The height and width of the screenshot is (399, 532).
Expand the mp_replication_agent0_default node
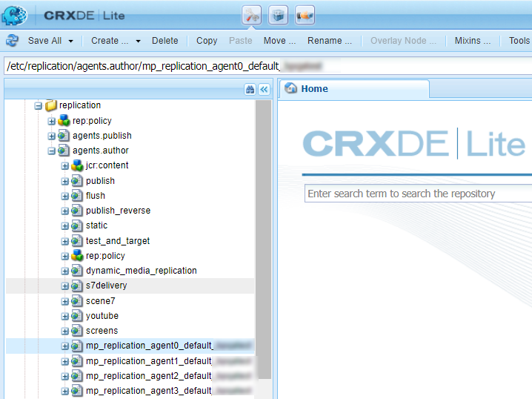[64, 346]
